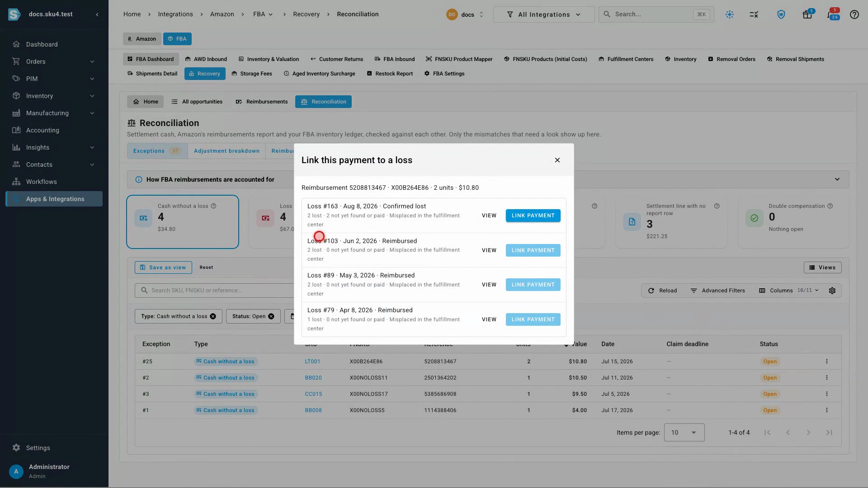Click the blue sparkle assistant icon
The width and height of the screenshot is (868, 488).
(729, 14)
